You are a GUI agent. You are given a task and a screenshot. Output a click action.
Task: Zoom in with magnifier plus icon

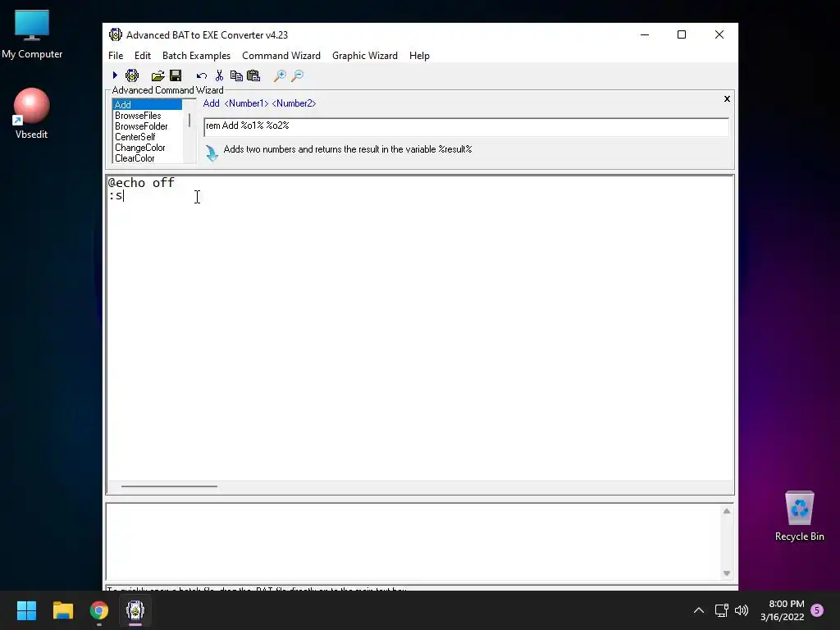tap(280, 75)
